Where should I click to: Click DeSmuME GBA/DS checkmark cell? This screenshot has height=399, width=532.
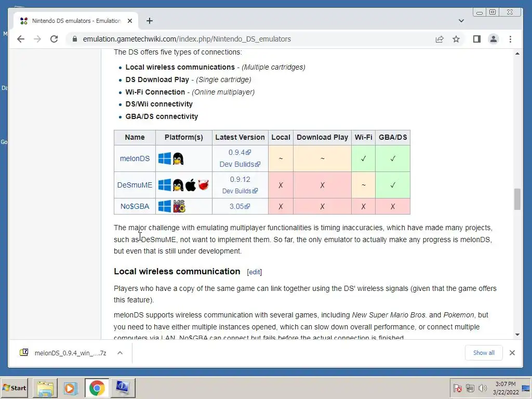coord(393,185)
